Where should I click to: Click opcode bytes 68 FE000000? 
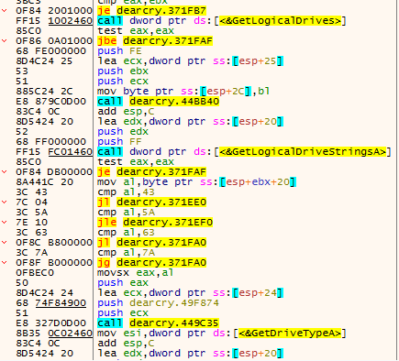tap(51, 51)
